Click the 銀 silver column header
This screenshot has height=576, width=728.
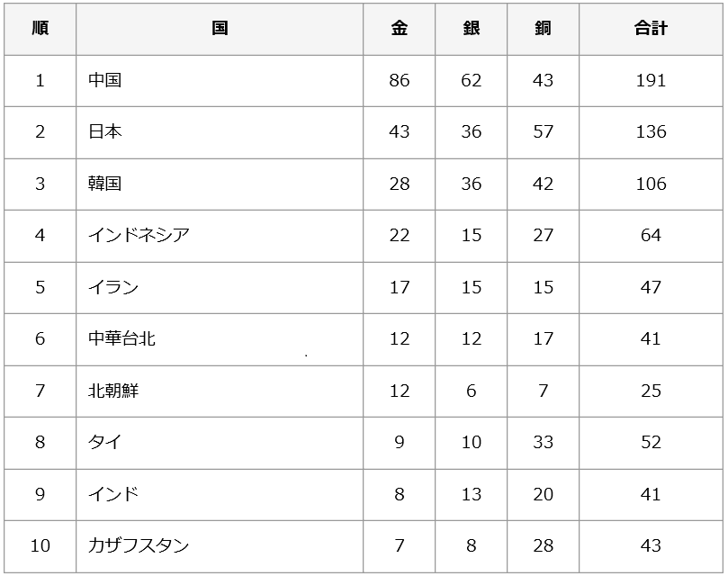point(471,30)
